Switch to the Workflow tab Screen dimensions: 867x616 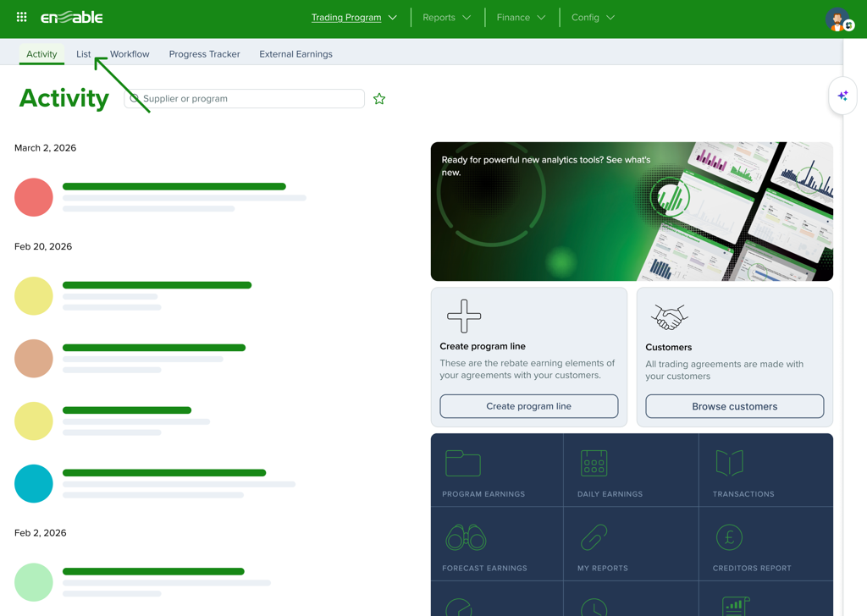coord(130,54)
